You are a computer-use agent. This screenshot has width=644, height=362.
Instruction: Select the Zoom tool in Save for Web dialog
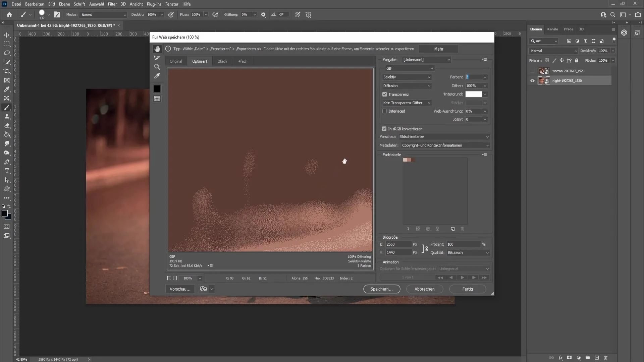(x=157, y=67)
